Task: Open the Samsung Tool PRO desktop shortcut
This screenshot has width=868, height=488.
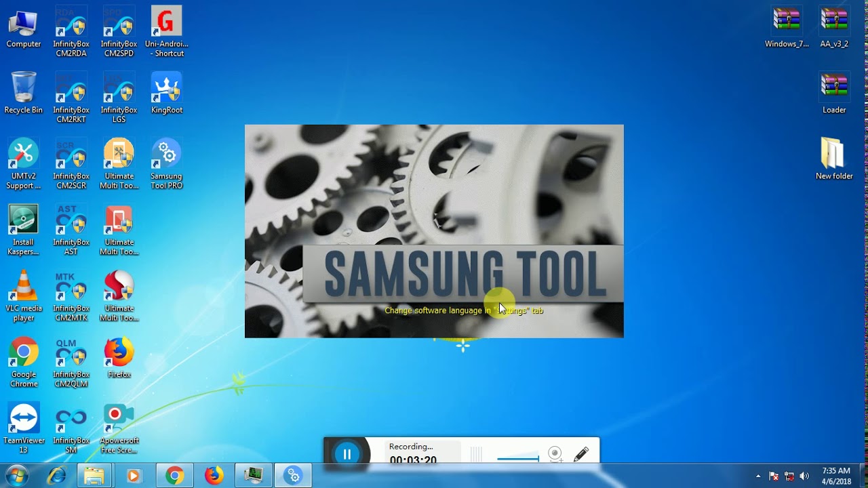Action: coord(166,165)
